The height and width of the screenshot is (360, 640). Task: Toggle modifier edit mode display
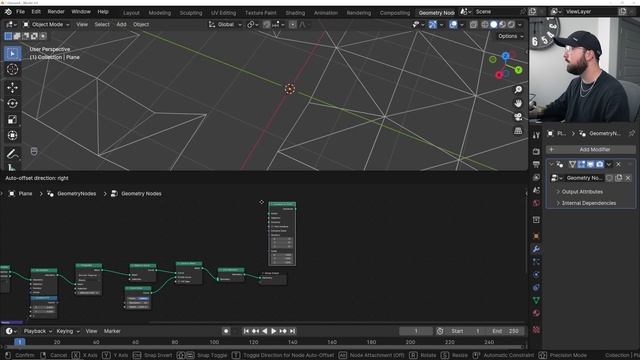point(582,164)
